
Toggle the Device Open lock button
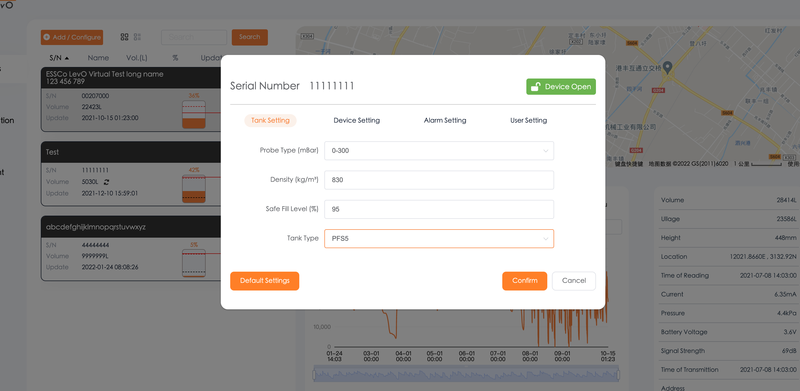point(561,87)
